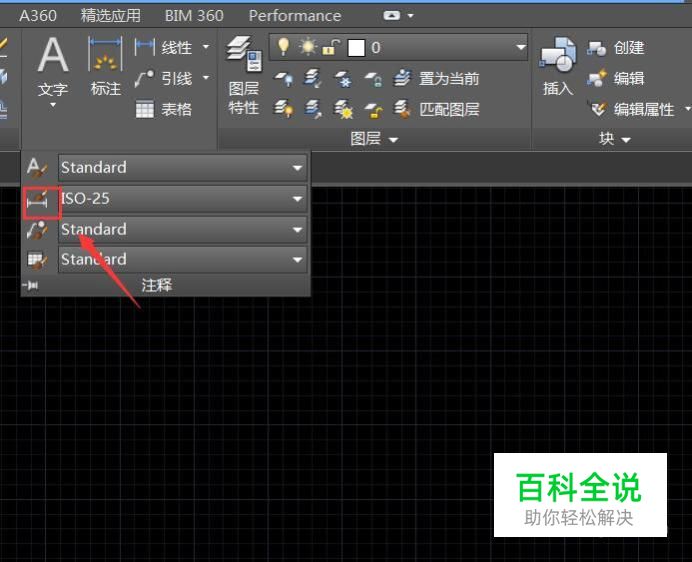Viewport: 692px width, 562px height.
Task: Open the text style manager icon
Action: tap(37, 168)
